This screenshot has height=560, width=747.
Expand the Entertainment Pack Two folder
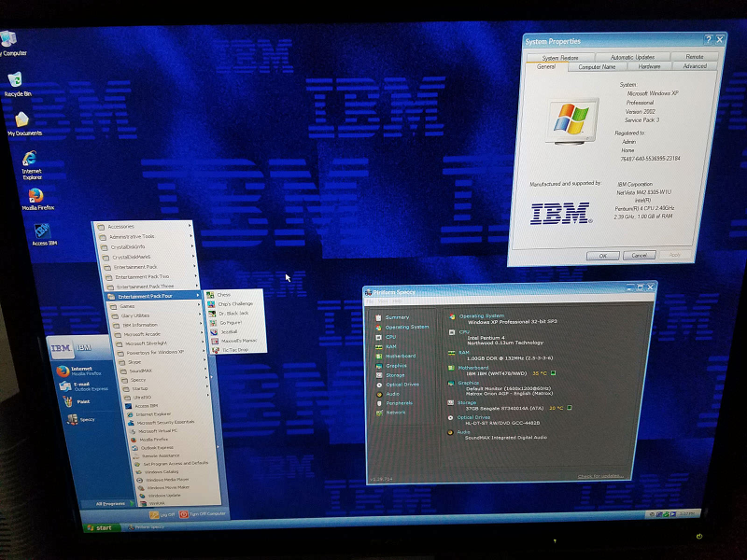click(x=151, y=276)
